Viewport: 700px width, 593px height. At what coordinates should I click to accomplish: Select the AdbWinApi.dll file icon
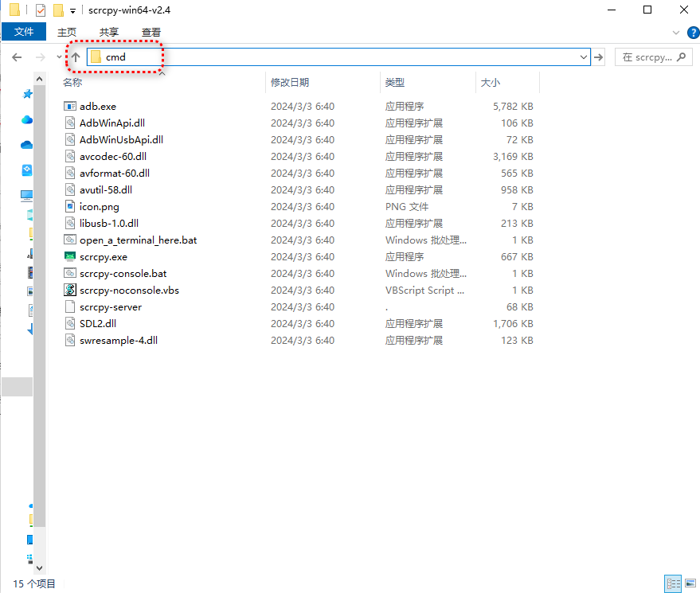(x=70, y=123)
